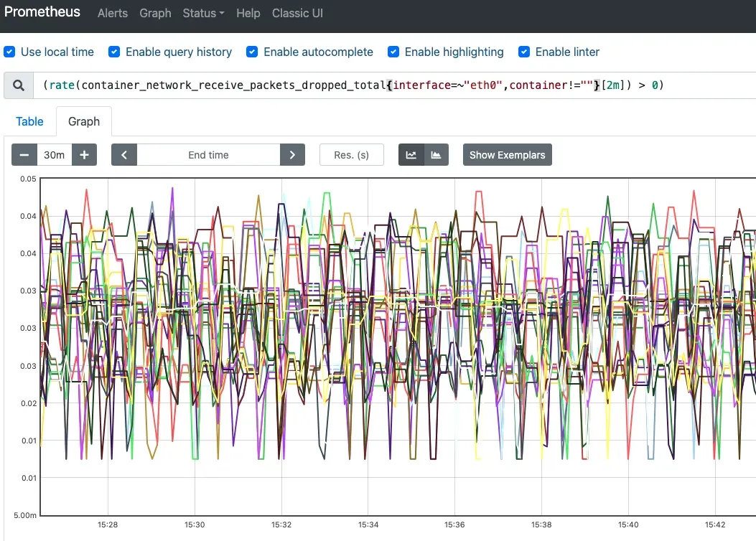The image size is (756, 541).
Task: Toggle the Enable linter checkbox
Action: click(x=524, y=52)
